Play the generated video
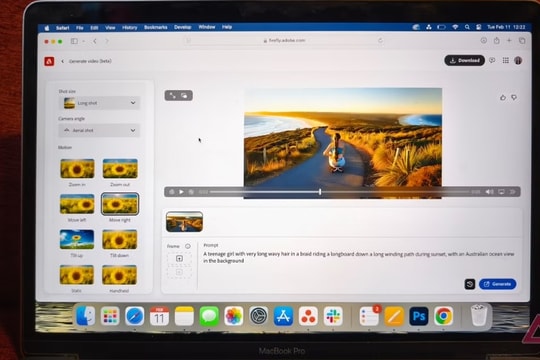 [181, 192]
